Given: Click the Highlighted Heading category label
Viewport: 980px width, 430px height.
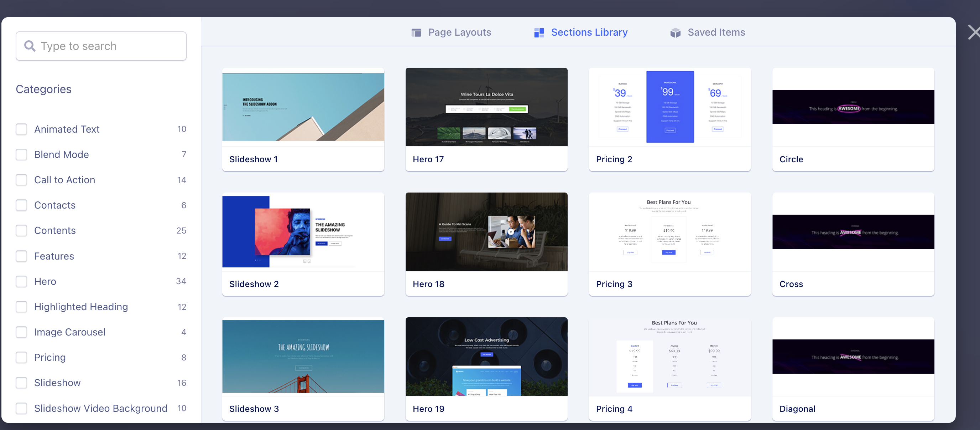Looking at the screenshot, I should (80, 307).
